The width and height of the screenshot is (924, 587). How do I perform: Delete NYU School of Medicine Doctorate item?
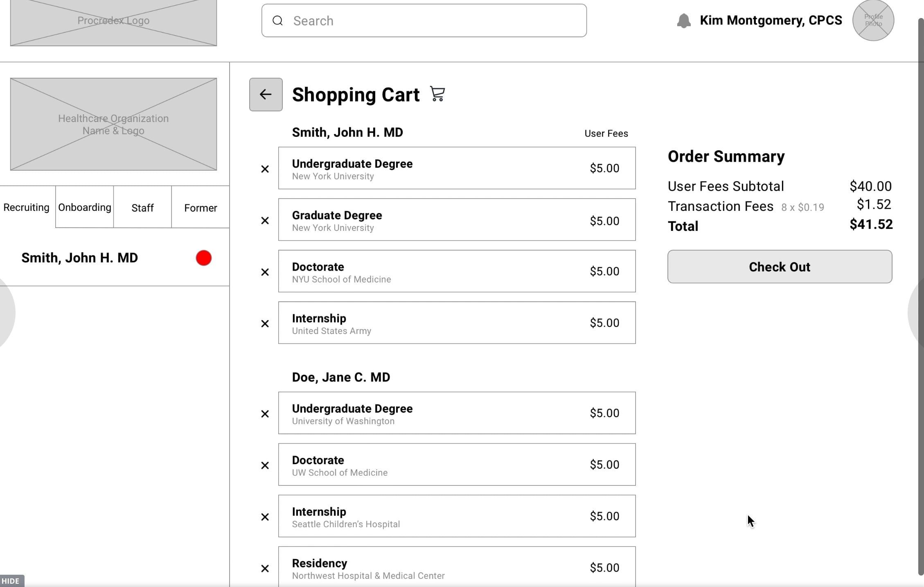[x=265, y=272]
